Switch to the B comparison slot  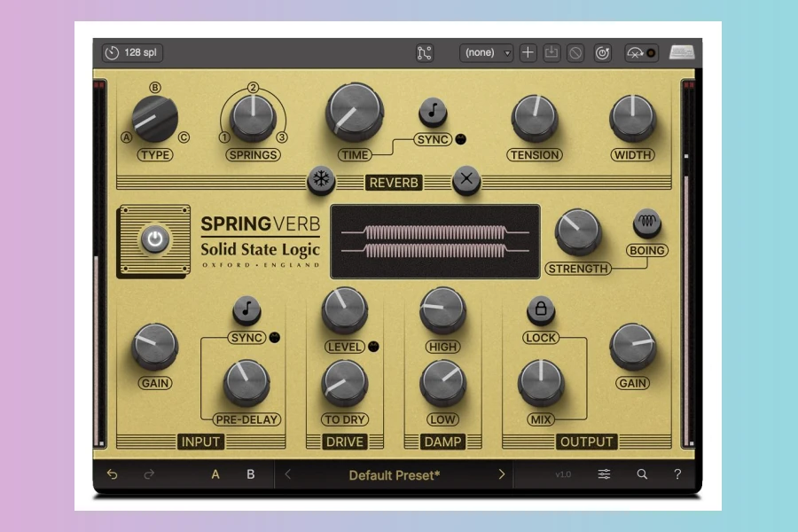pos(251,474)
